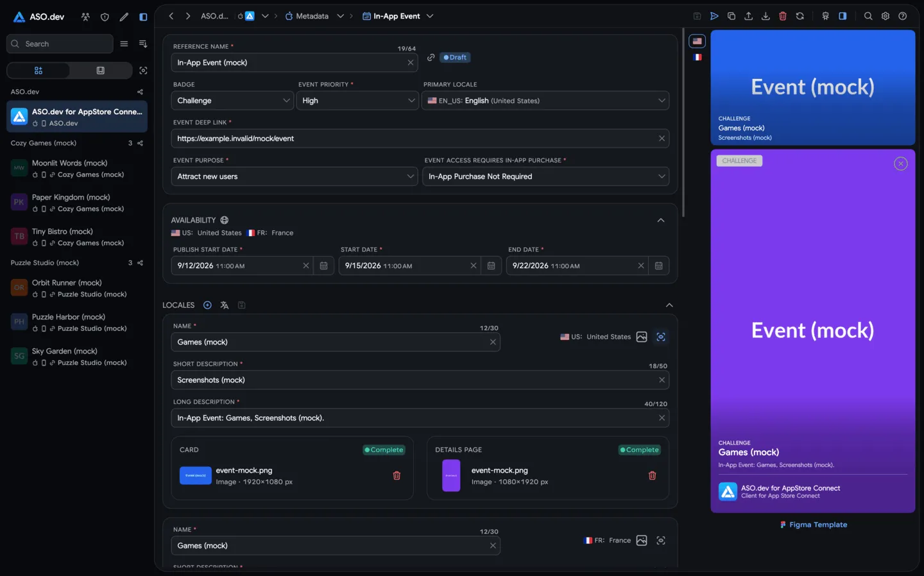Click the Reference Name input field

(295, 63)
